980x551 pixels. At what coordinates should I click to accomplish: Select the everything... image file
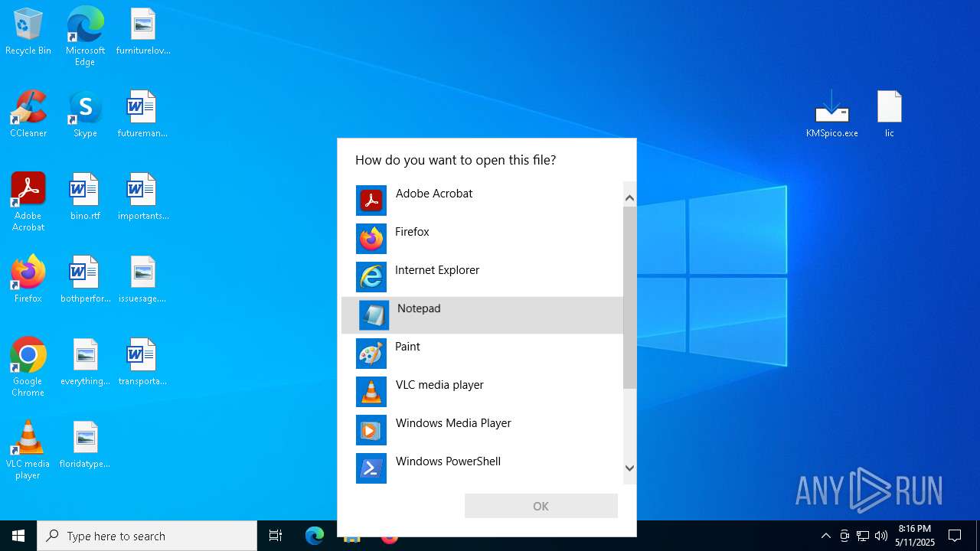pyautogui.click(x=85, y=362)
